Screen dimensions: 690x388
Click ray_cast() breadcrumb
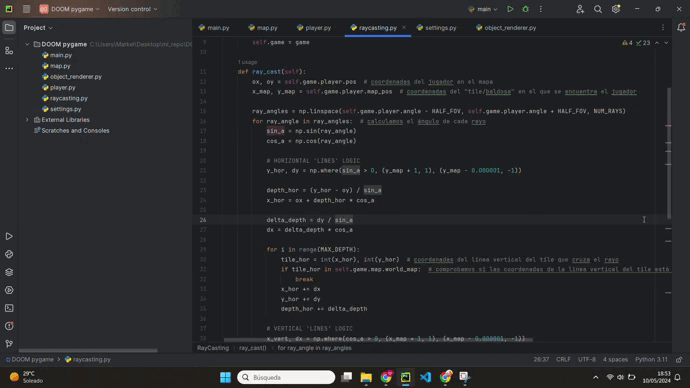253,348
